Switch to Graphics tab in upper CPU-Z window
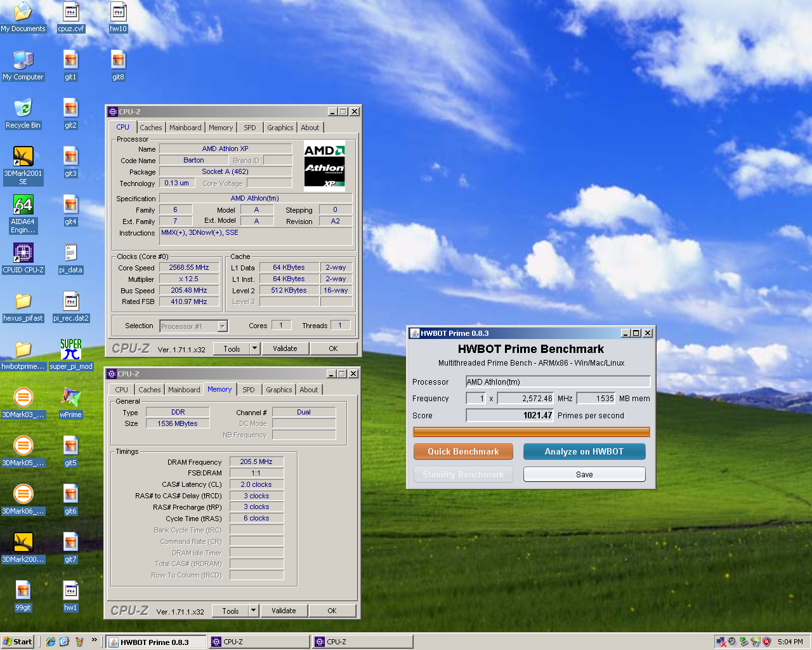Image resolution: width=812 pixels, height=650 pixels. (280, 128)
